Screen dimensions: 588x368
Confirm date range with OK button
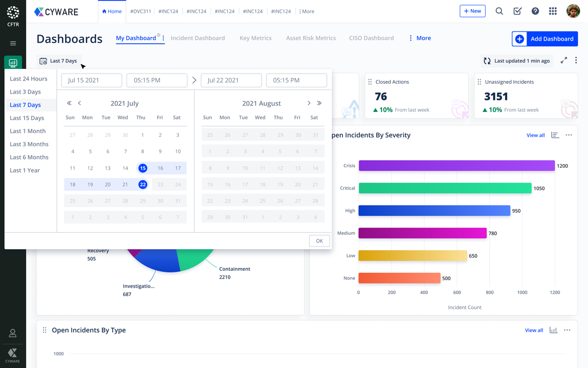319,241
